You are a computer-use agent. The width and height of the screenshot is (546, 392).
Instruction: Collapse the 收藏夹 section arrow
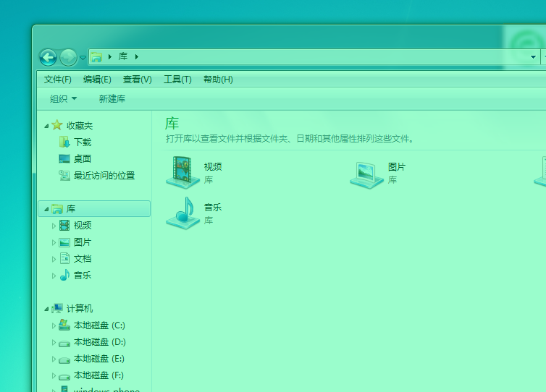click(x=47, y=126)
